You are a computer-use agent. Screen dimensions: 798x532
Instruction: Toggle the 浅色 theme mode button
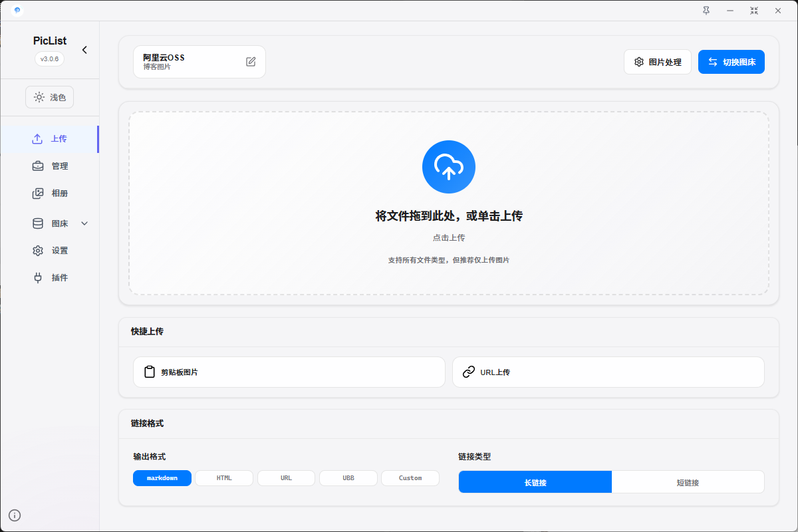50,97
